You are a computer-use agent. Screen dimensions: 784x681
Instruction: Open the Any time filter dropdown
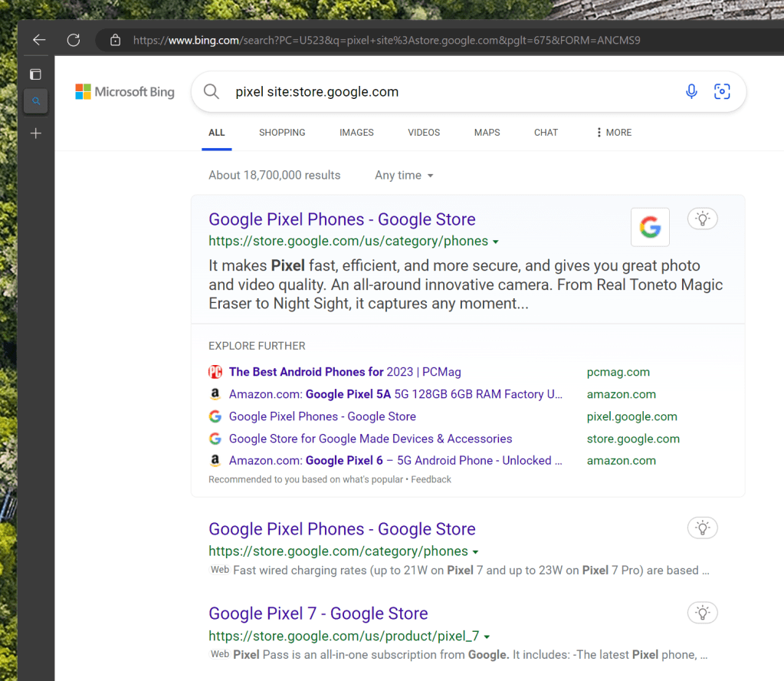coord(404,176)
